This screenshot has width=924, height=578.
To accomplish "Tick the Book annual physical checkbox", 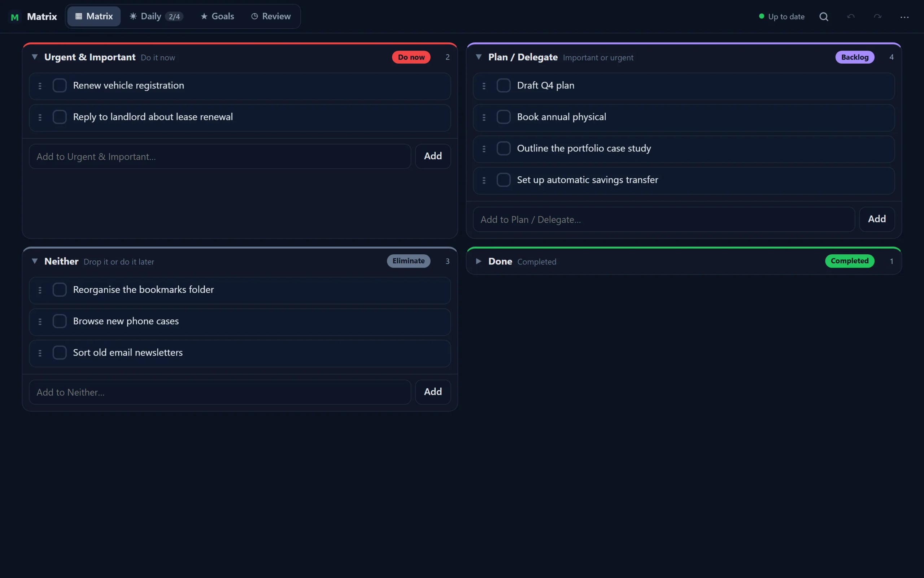I will pos(503,117).
